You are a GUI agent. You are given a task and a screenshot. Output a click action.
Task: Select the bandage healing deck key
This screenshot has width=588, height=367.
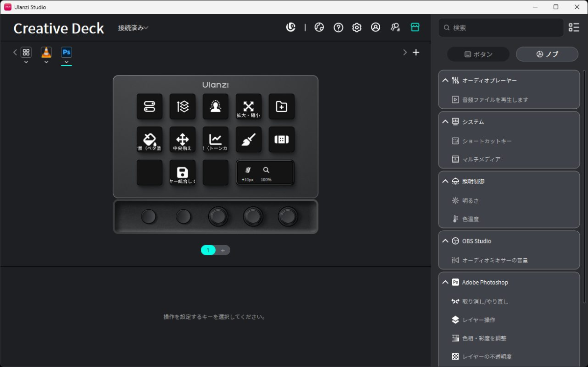pyautogui.click(x=282, y=140)
